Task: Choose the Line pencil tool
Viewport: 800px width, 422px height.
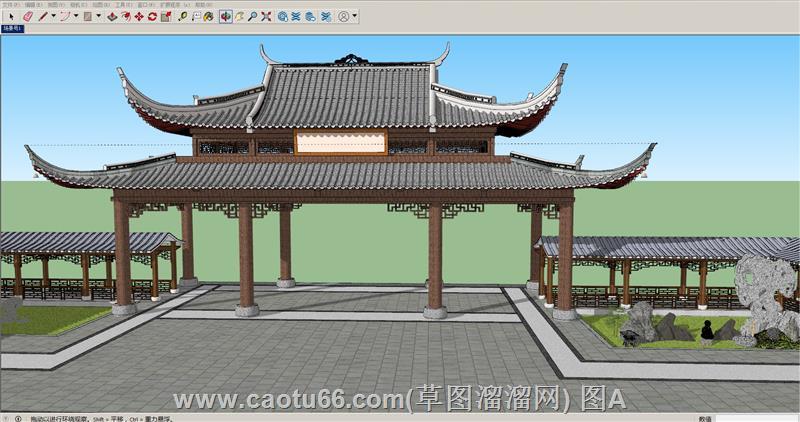Action: pos(43,16)
